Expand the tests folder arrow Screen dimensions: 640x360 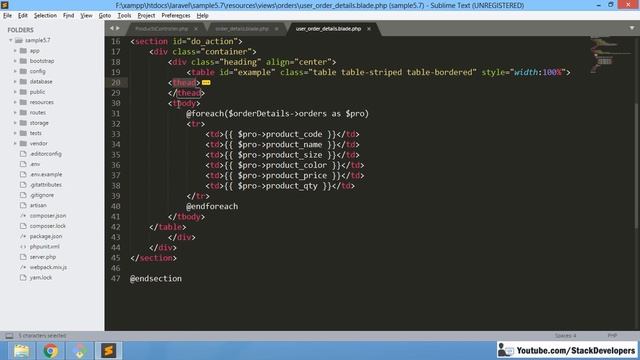click(x=15, y=133)
